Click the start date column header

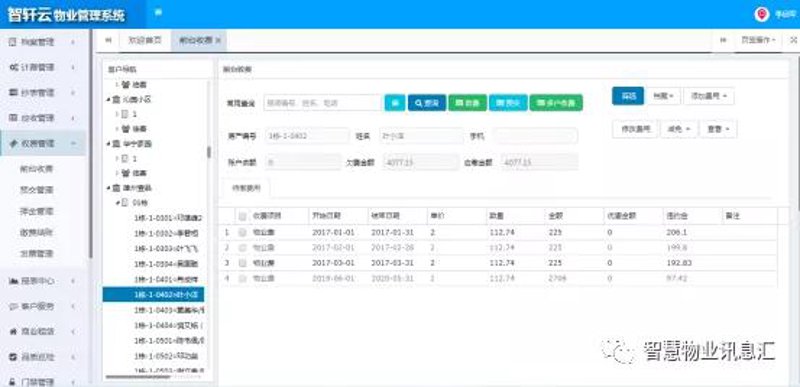coord(338,216)
